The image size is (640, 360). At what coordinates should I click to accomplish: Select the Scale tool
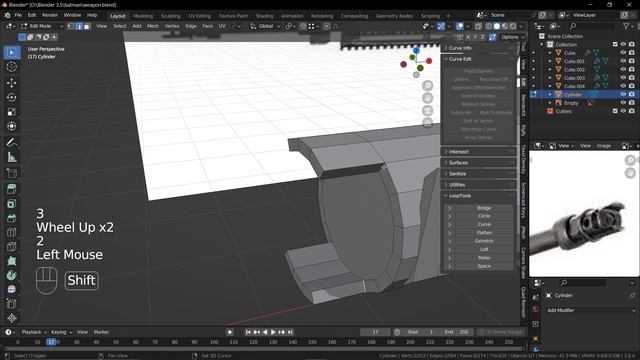coord(11,112)
